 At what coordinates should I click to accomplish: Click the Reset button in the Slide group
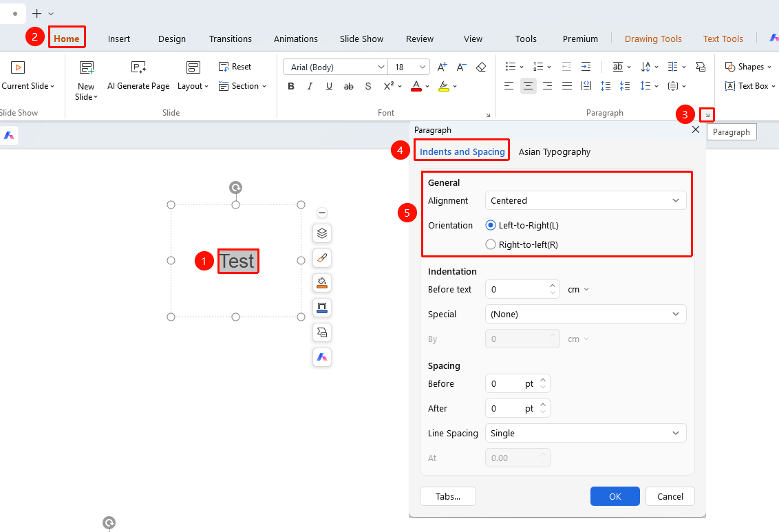(235, 67)
